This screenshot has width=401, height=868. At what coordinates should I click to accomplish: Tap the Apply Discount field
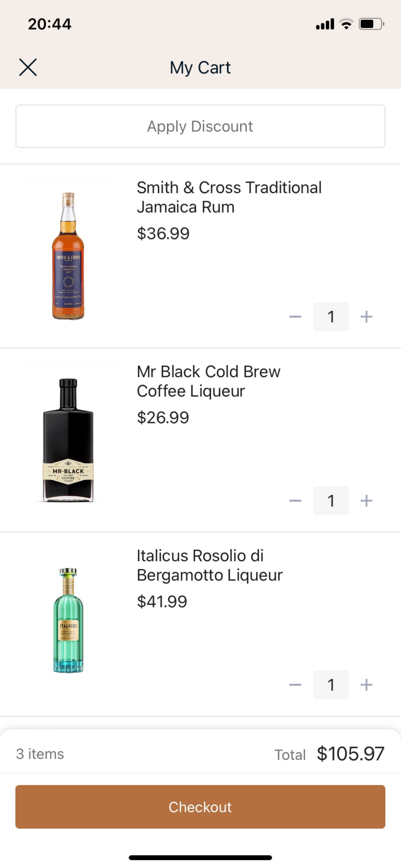point(200,126)
